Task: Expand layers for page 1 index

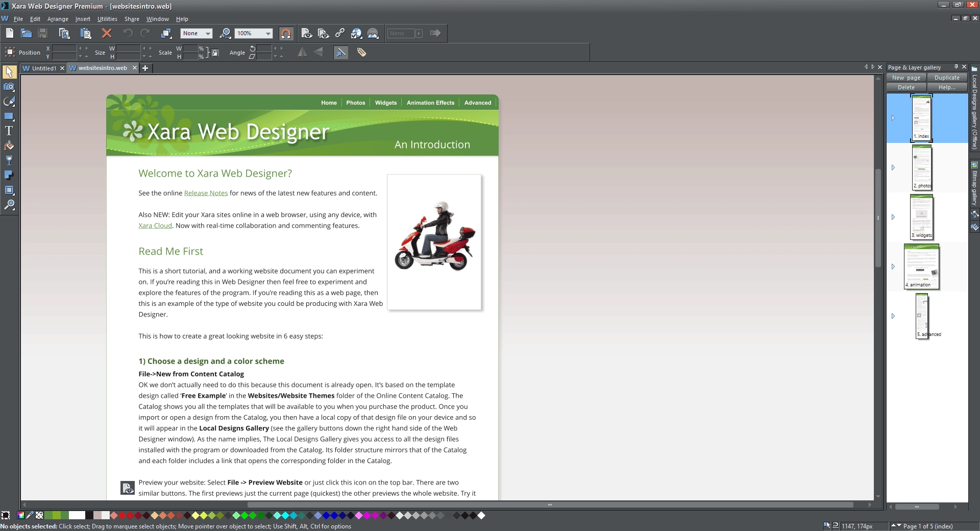Action: [893, 118]
